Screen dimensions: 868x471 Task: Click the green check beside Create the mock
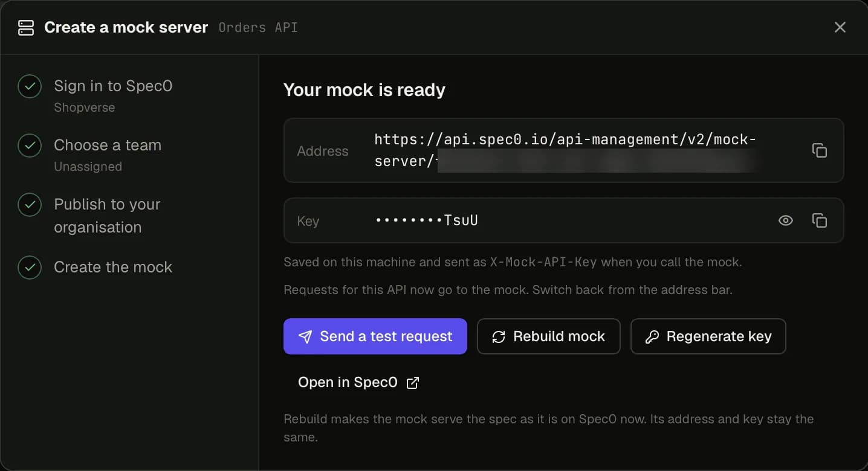30,268
